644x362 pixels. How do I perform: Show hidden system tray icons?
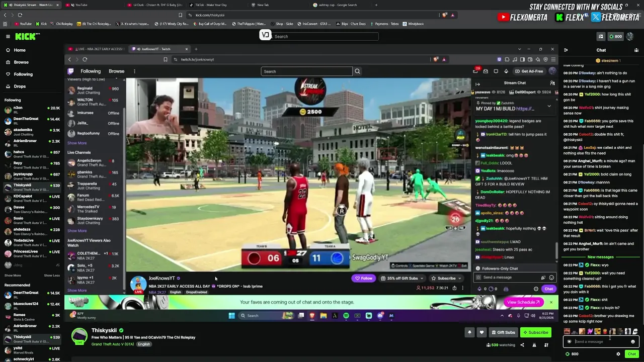click(502, 316)
